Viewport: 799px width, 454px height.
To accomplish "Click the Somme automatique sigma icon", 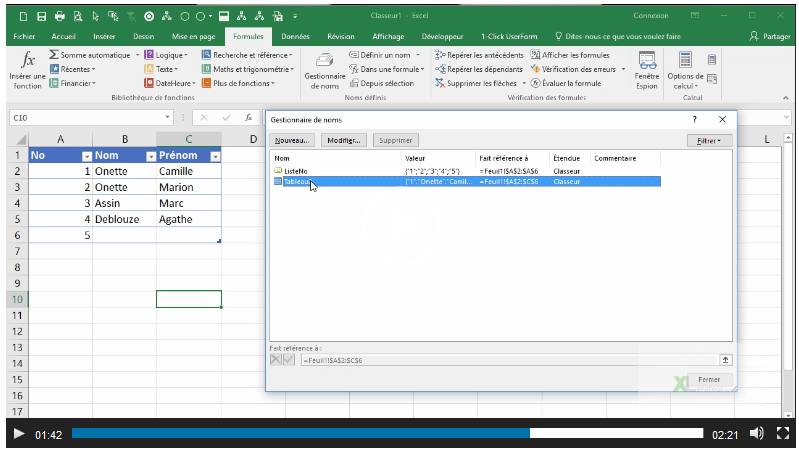I will pyautogui.click(x=54, y=55).
